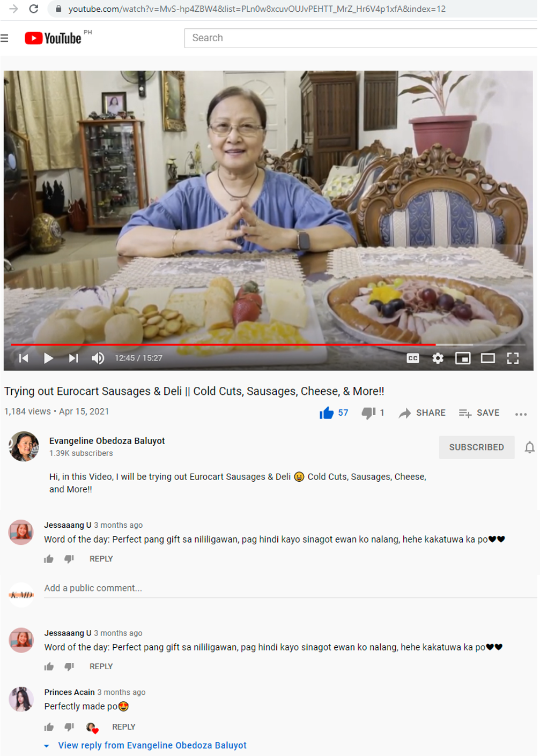The width and height of the screenshot is (540, 756).
Task: Toggle the notification bell for this channel
Action: point(529,447)
